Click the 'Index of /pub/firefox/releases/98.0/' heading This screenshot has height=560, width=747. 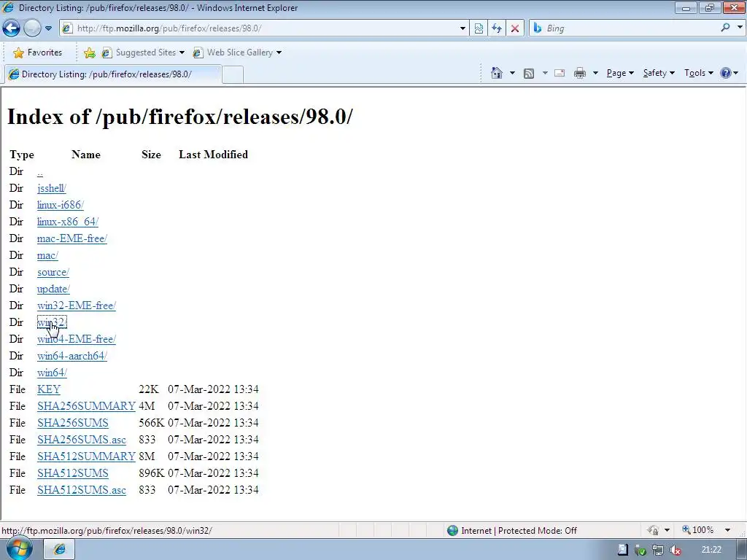(179, 117)
